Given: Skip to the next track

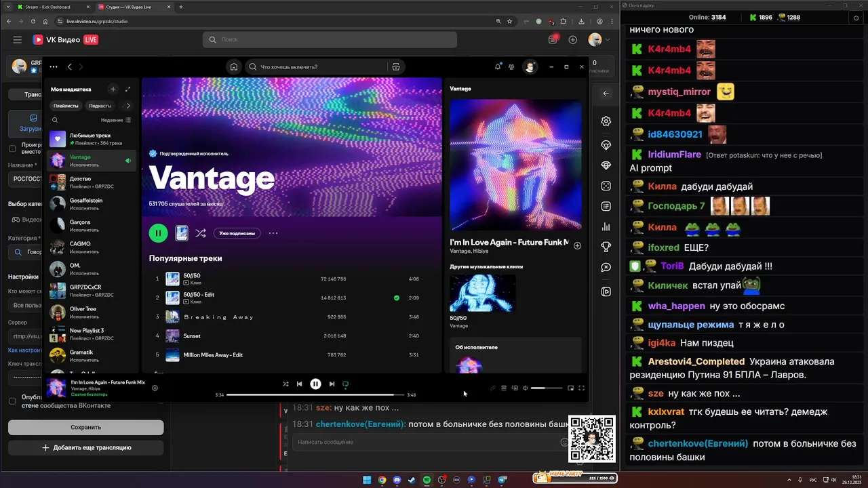Looking at the screenshot, I should (332, 384).
